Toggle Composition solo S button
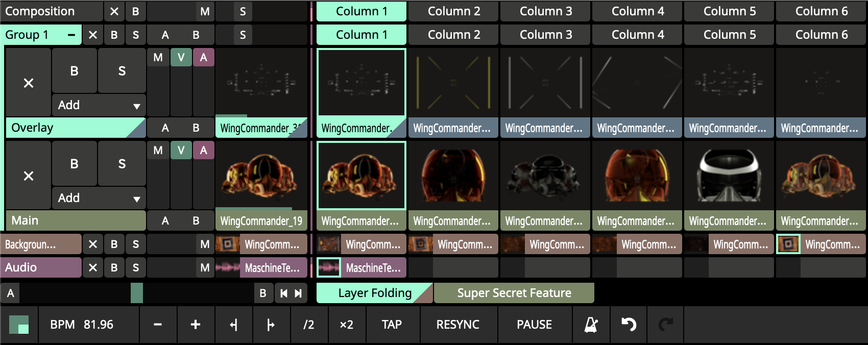Image resolution: width=868 pixels, height=345 pixels. [243, 11]
